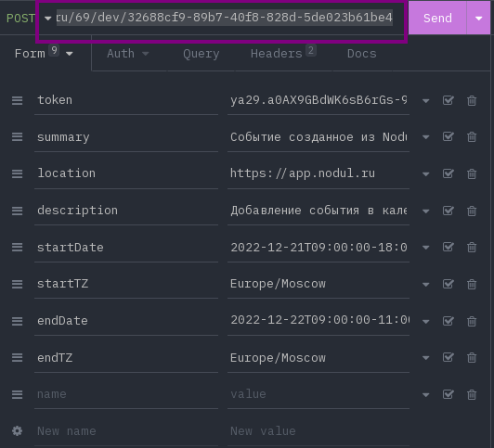Viewport: 494px width, 448px height.
Task: Click the request URL field
Action: [225, 18]
